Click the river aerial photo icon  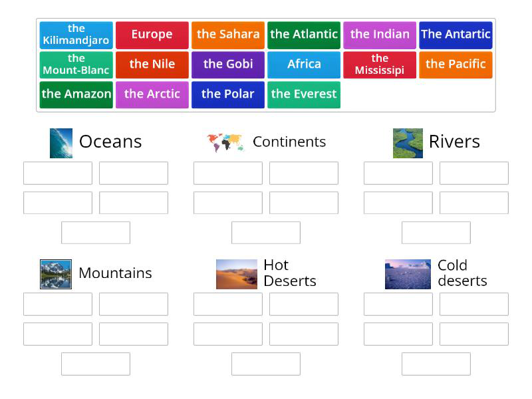pos(408,143)
